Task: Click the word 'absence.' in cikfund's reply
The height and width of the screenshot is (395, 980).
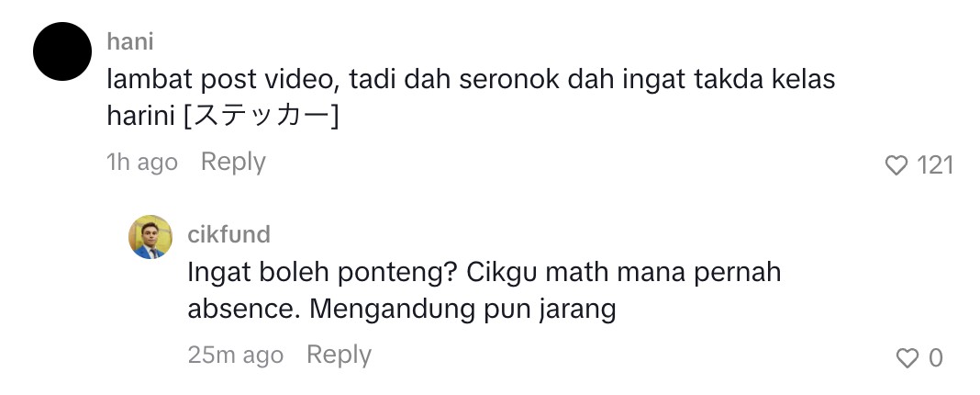Action: click(244, 310)
